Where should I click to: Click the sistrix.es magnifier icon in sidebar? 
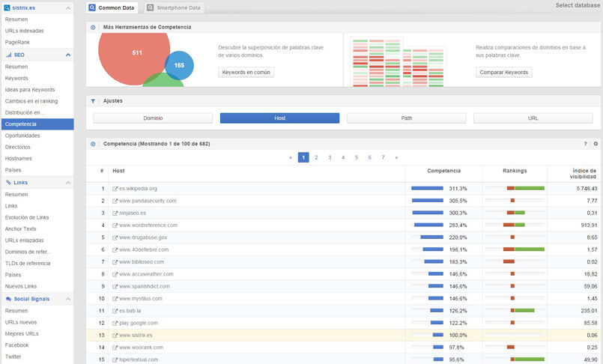pyautogui.click(x=7, y=7)
